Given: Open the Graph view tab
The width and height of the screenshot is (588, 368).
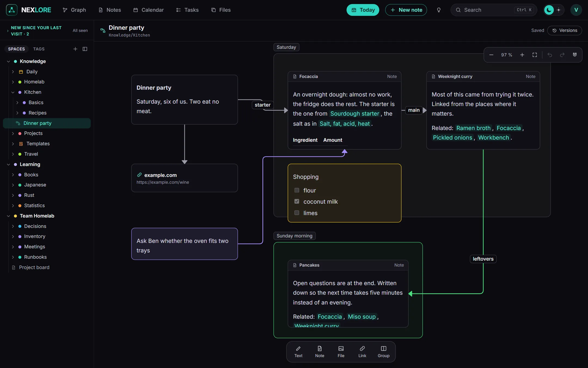Looking at the screenshot, I should pos(74,10).
